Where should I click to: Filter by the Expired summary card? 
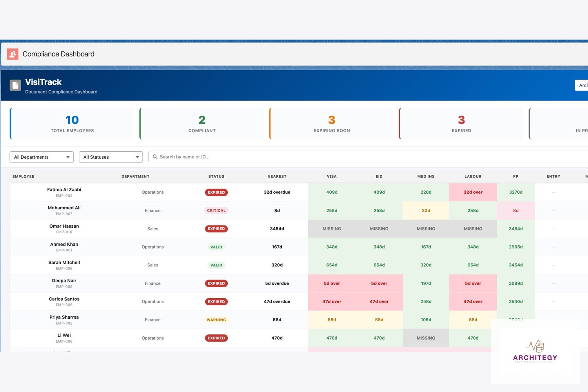pyautogui.click(x=461, y=124)
